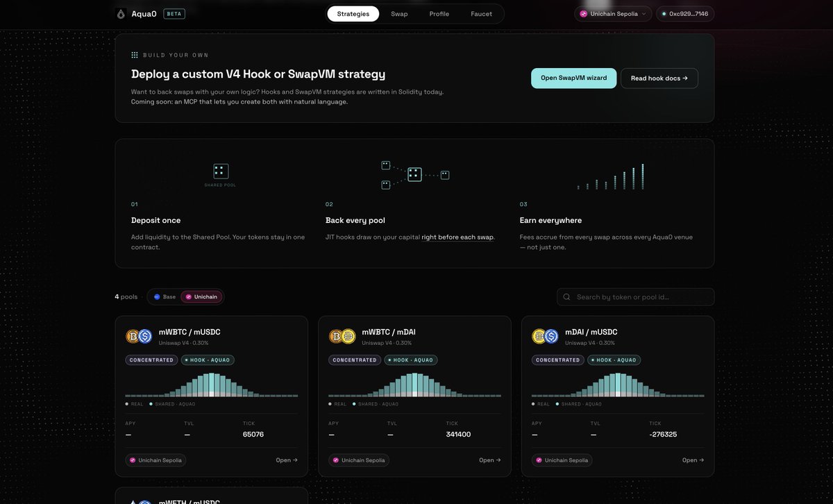Switch to the Strategies tab
Viewport: 833px width, 504px height.
(353, 14)
